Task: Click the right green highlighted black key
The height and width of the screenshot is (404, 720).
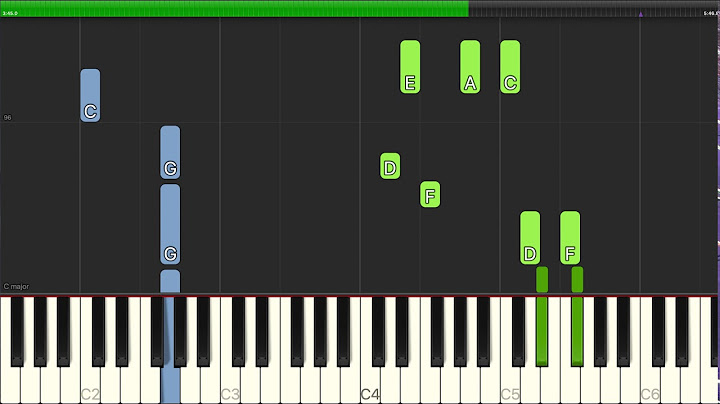Action: 577,331
